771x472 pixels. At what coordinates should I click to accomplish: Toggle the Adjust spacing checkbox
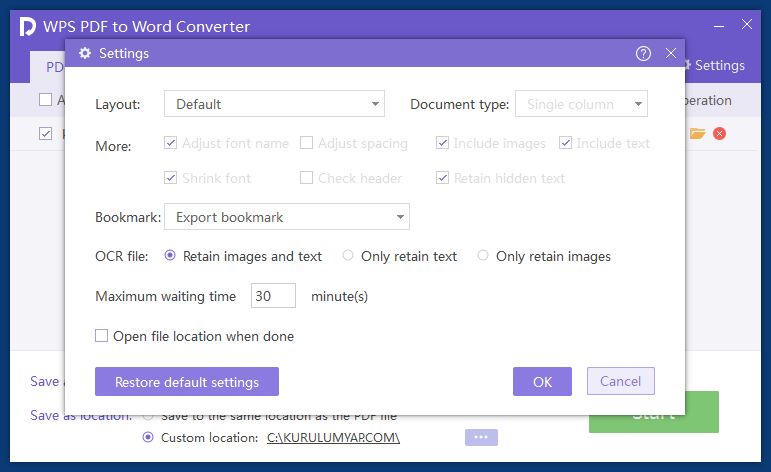coord(306,143)
